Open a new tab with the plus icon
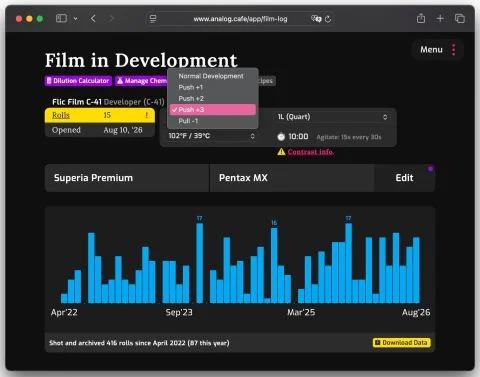 [440, 18]
